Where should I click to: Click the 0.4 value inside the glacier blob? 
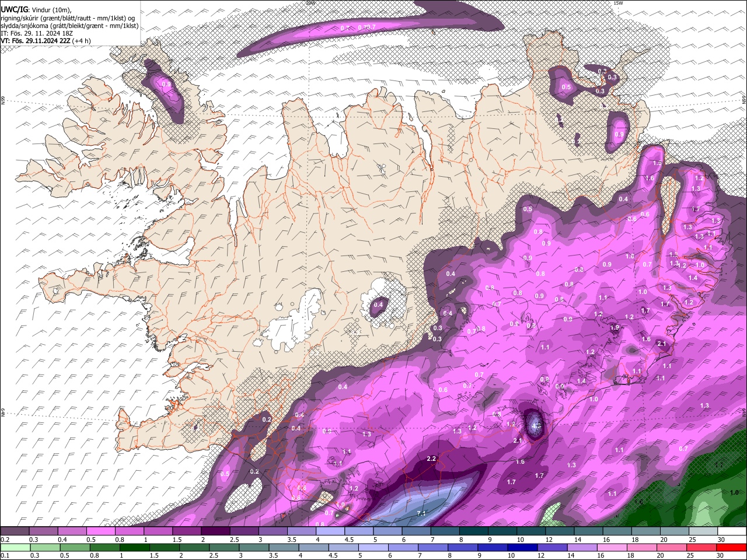pyautogui.click(x=378, y=304)
